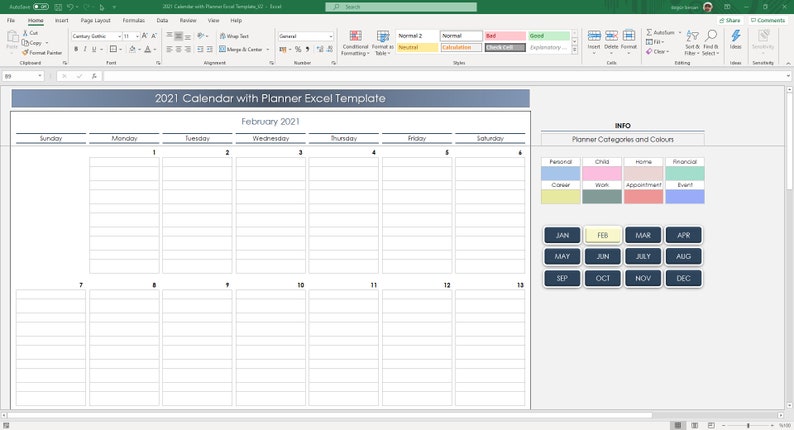Increase decimal places
Image resolution: width=794 pixels, height=430 pixels.
pyautogui.click(x=320, y=49)
